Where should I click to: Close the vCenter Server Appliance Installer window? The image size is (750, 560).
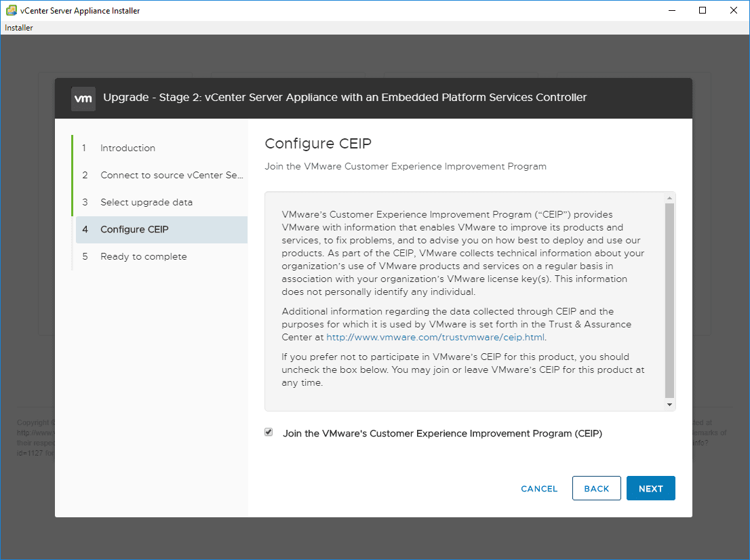pos(734,10)
